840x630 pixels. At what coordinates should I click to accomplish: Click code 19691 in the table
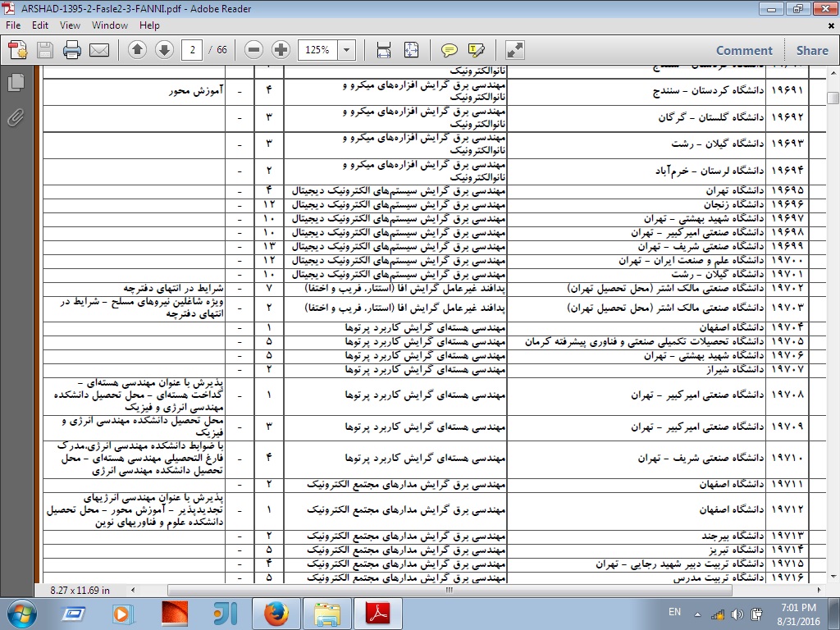click(x=787, y=90)
